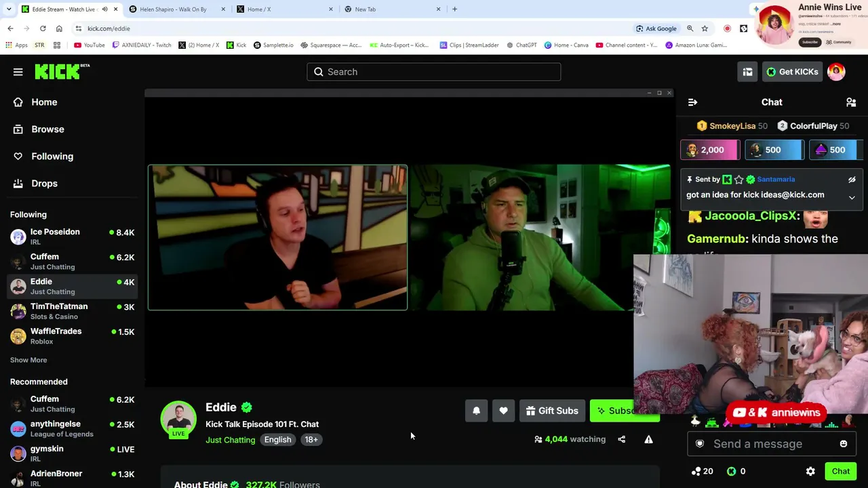Click the browser home button

pyautogui.click(x=59, y=28)
